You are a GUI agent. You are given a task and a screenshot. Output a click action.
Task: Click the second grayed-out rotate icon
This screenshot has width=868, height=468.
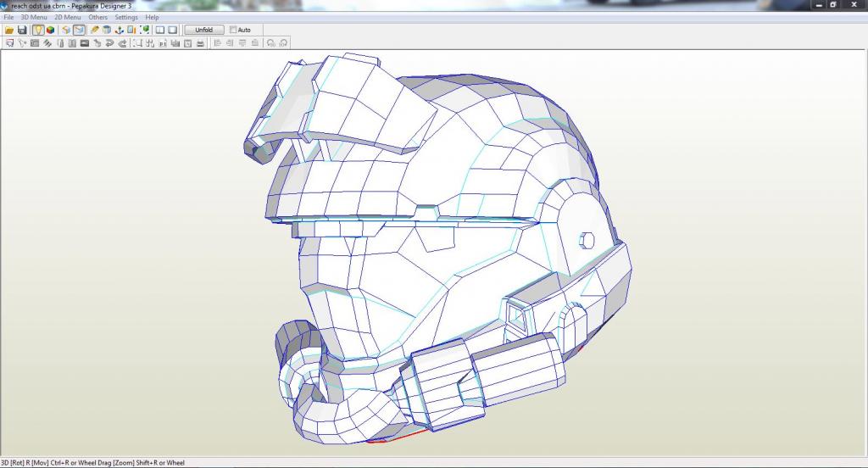coord(283,43)
